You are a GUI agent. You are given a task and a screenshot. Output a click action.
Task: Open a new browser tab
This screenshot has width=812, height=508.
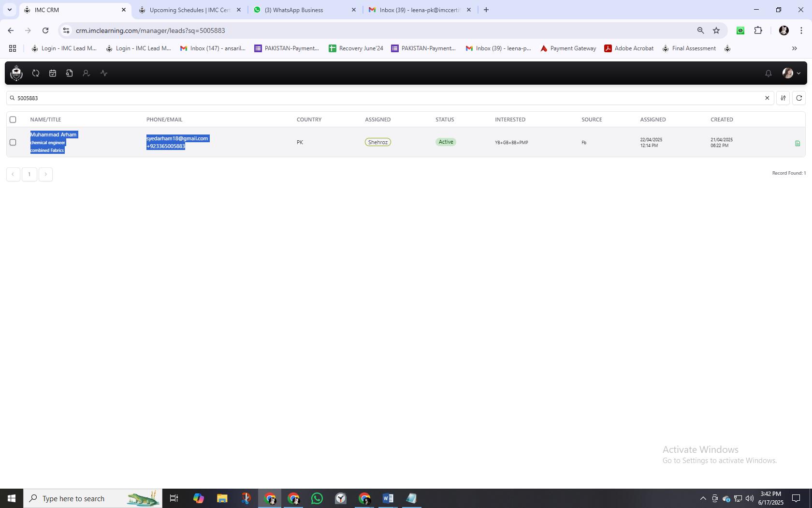click(x=486, y=10)
